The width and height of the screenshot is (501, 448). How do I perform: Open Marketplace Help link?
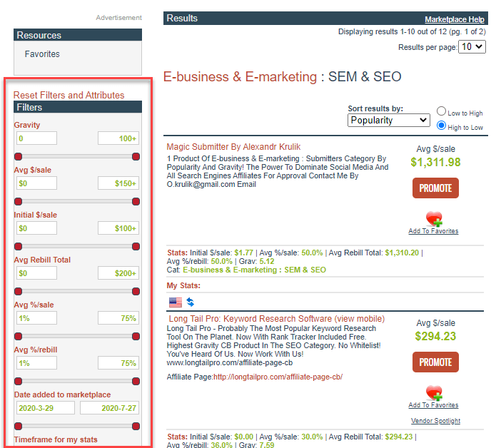pos(455,19)
